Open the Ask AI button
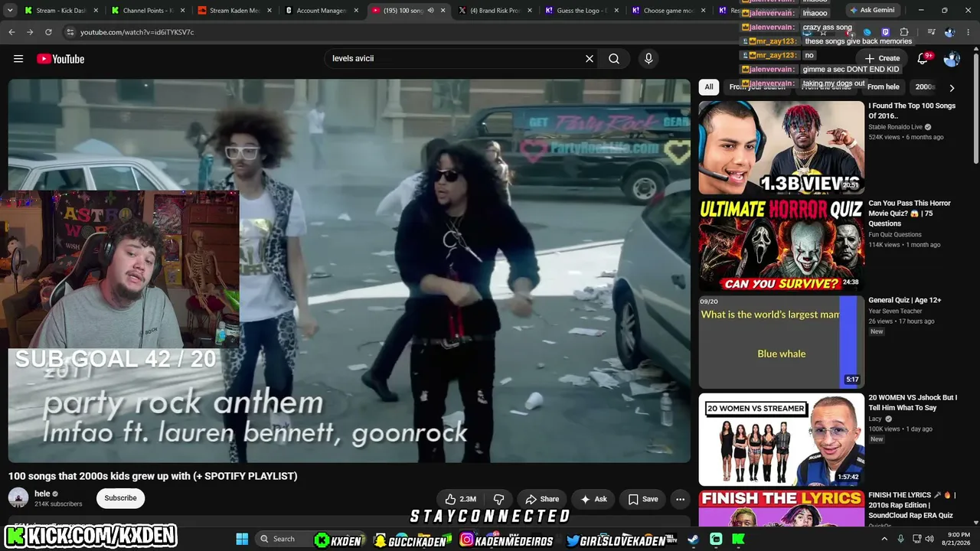Screen dimensions: 980x551 click(593, 499)
